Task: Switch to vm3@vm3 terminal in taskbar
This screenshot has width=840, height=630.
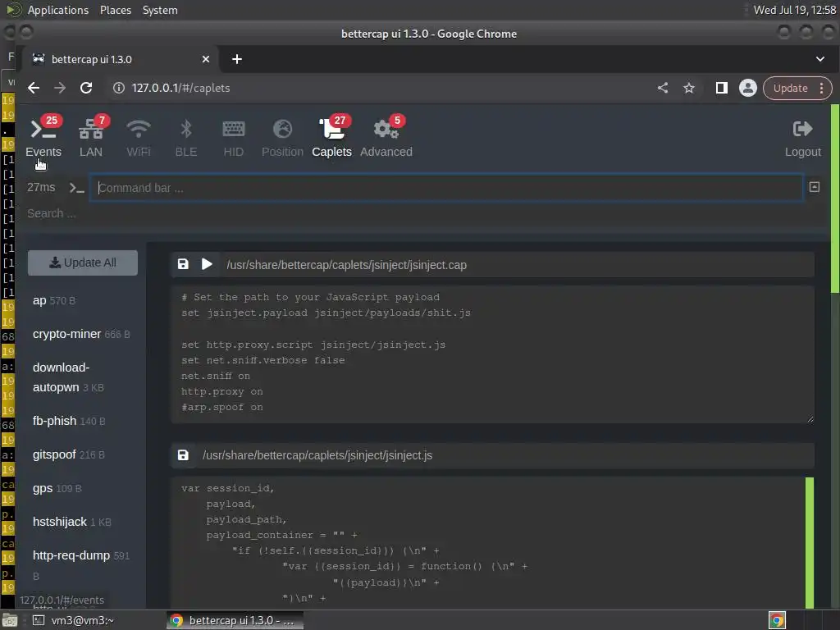Action: [74, 620]
